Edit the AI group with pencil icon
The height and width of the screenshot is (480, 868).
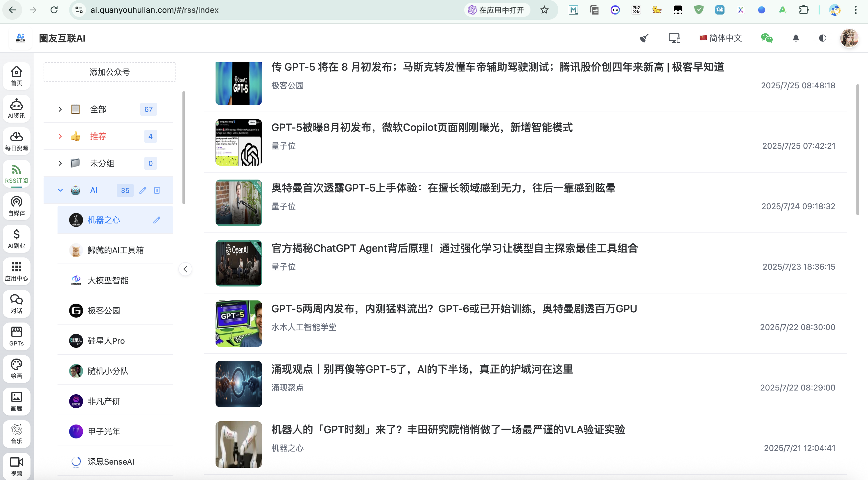143,190
